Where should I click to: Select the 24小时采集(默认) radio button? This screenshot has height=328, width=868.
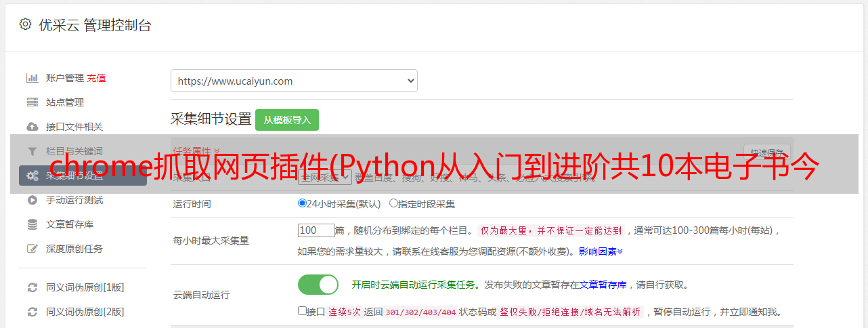coord(302,203)
